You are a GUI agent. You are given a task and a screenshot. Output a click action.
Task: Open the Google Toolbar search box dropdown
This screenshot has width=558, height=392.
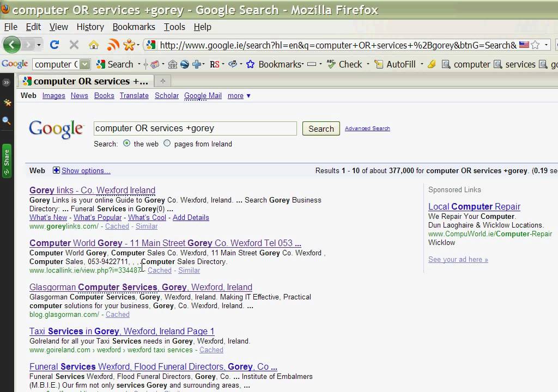point(84,64)
